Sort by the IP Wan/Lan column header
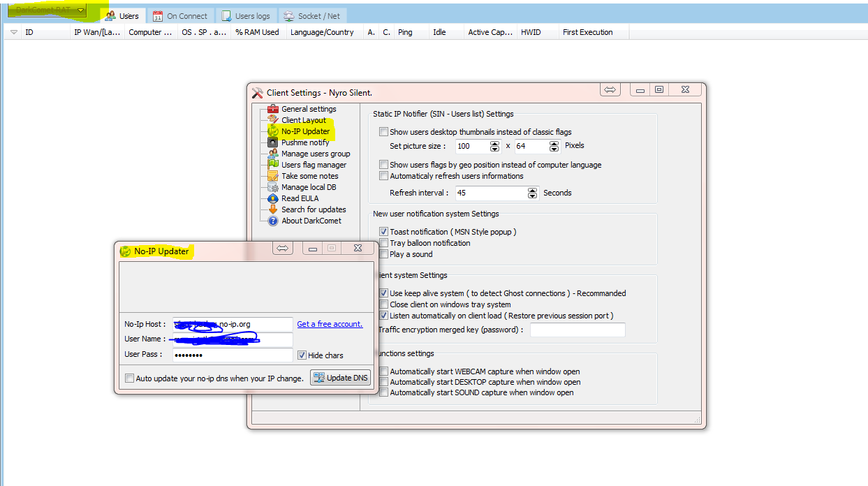The height and width of the screenshot is (486, 868). 98,32
